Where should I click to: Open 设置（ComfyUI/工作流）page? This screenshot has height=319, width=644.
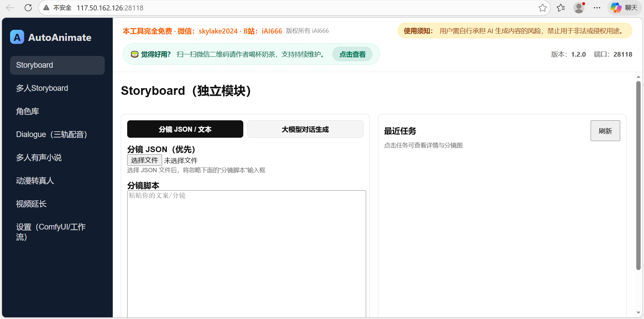pyautogui.click(x=51, y=232)
